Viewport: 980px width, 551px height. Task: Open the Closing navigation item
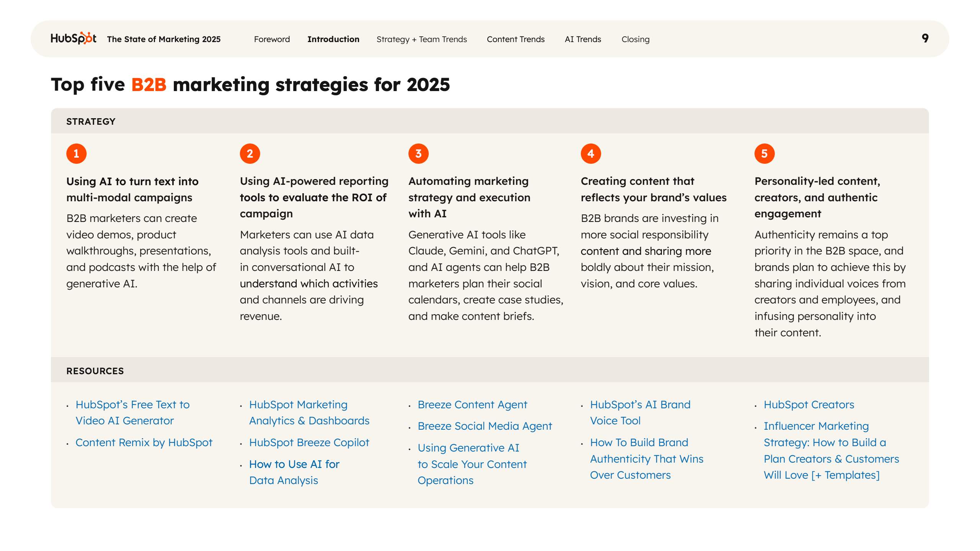pyautogui.click(x=635, y=39)
